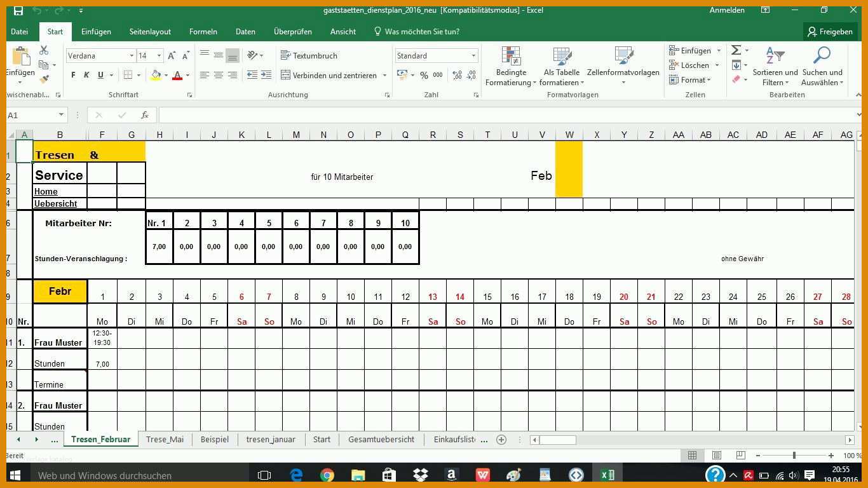Add a new sheet with plus icon
The image size is (868, 488).
(501, 440)
